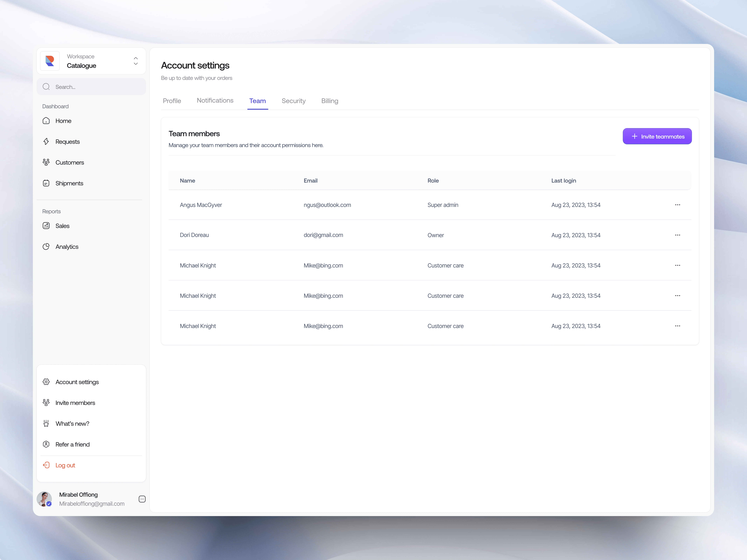Click the ngus@outlook.com email
Viewport: 747px width, 560px height.
[x=327, y=205]
